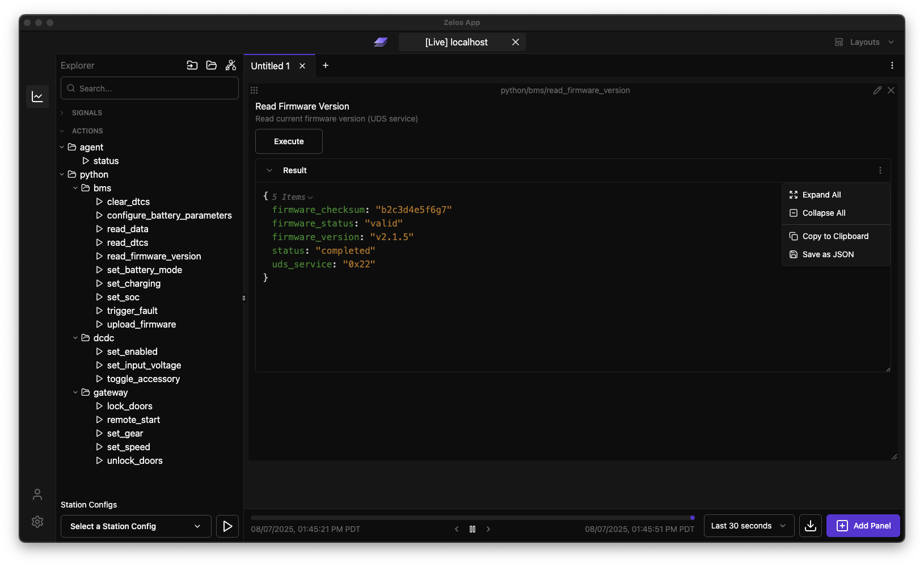Choose Expand All from the menu
The image size is (924, 566).
coord(836,195)
